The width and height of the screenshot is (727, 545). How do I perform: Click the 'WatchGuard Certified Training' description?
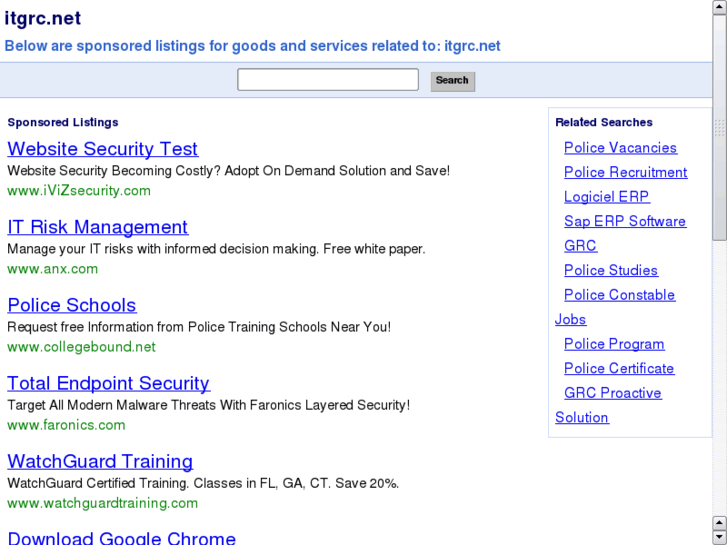coord(203,483)
